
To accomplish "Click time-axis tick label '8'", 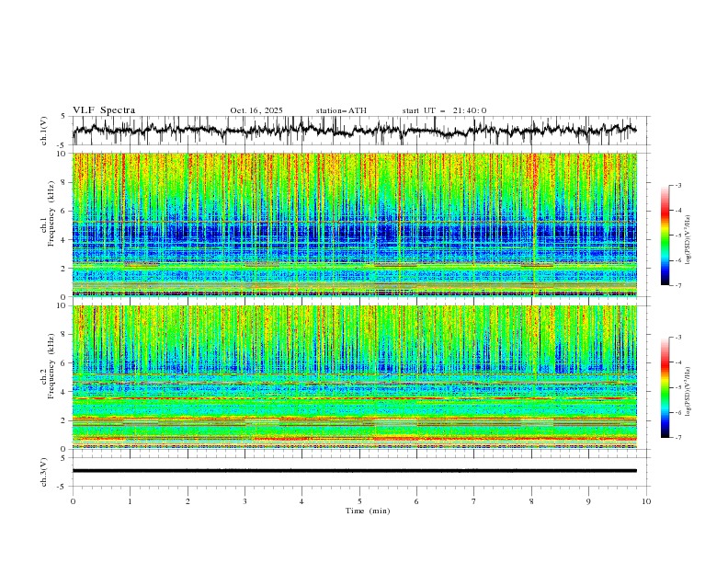I will click(x=531, y=501).
